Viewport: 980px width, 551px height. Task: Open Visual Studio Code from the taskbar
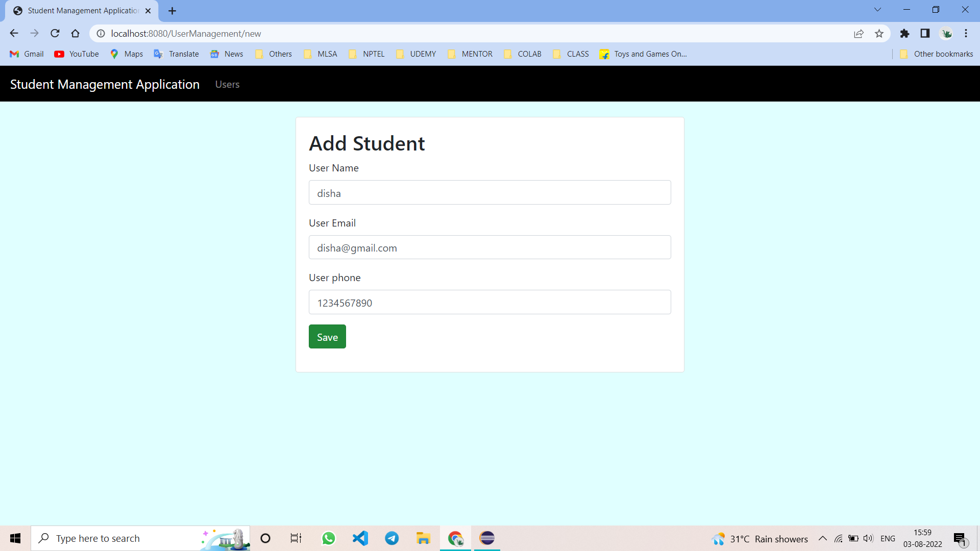pyautogui.click(x=360, y=538)
